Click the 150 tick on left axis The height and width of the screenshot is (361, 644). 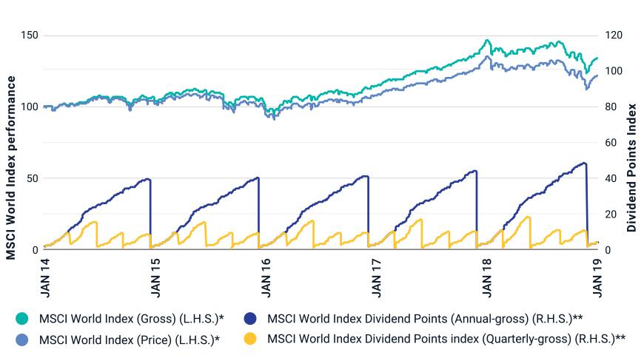coord(30,35)
